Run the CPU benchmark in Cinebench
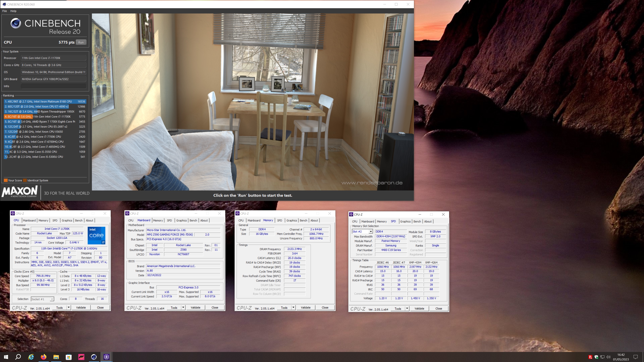The width and height of the screenshot is (644, 362). click(x=81, y=42)
